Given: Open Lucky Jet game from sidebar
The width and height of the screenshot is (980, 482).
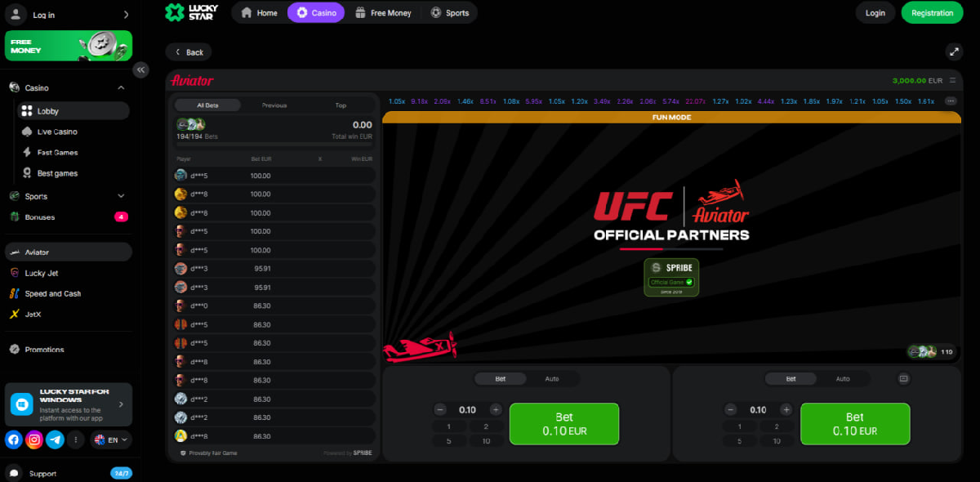Looking at the screenshot, I should (x=69, y=273).
